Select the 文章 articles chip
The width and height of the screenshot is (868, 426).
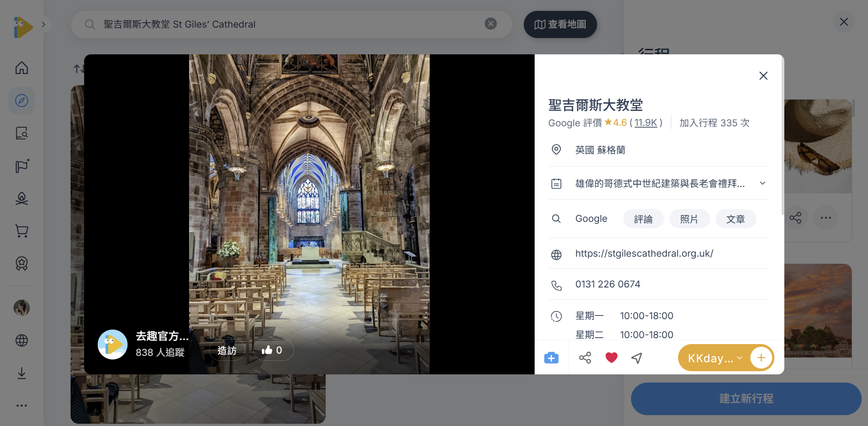coord(735,219)
